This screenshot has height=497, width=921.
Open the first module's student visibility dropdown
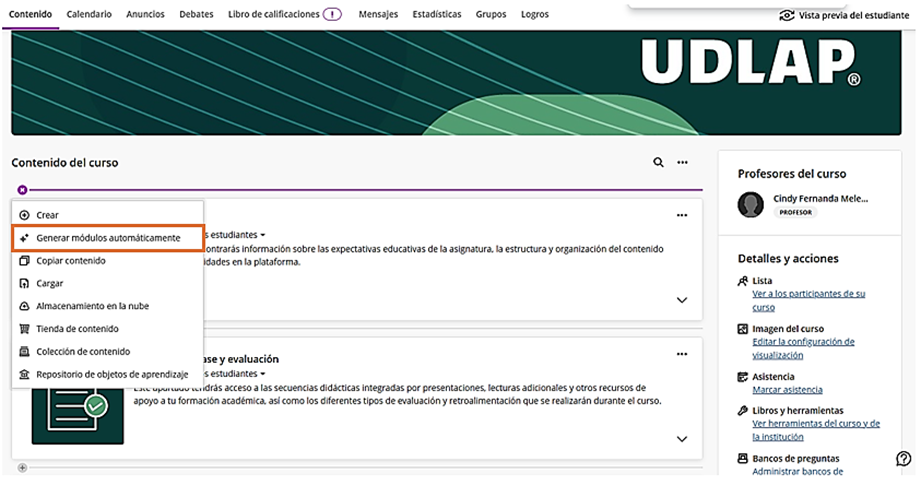coord(235,234)
